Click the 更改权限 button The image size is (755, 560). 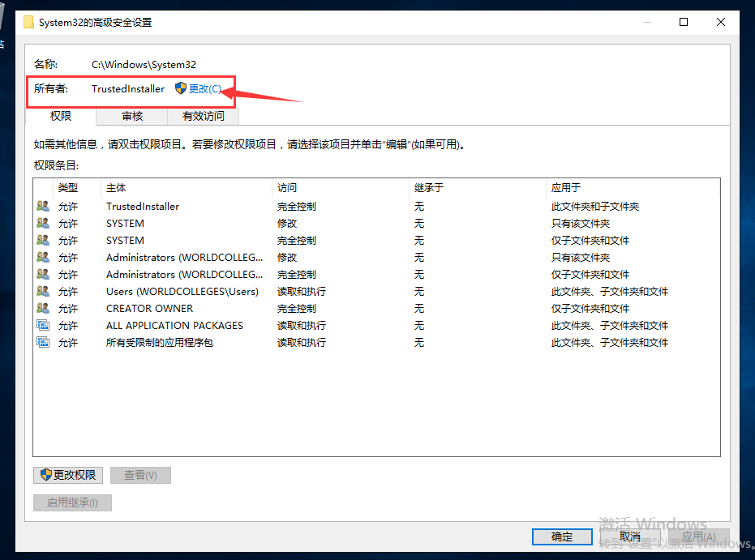coord(68,475)
